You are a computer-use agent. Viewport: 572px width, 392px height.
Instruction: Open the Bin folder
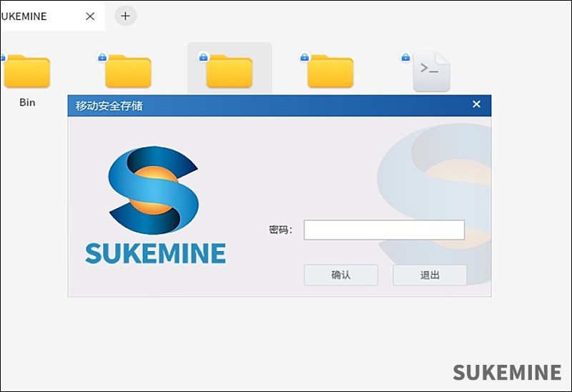[x=26, y=72]
